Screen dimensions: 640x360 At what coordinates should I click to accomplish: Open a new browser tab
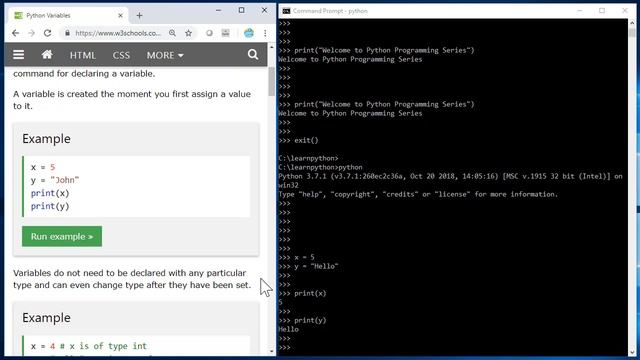pyautogui.click(x=139, y=16)
